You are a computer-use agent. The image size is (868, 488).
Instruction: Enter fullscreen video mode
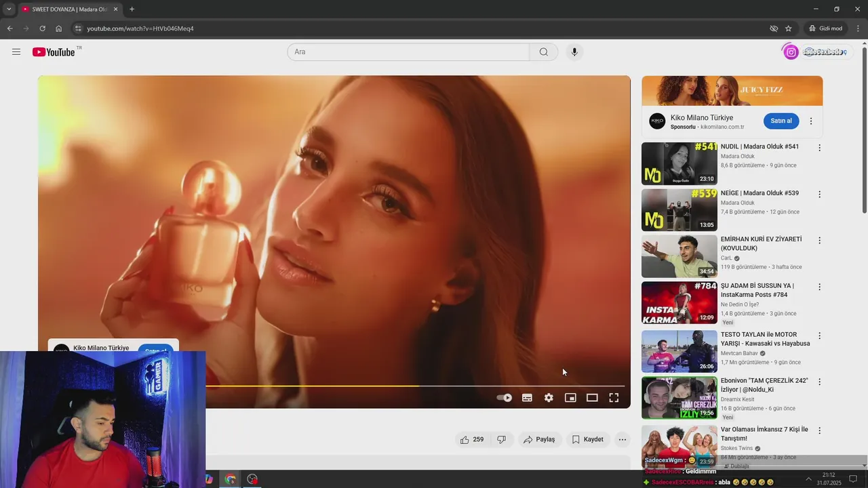point(614,398)
